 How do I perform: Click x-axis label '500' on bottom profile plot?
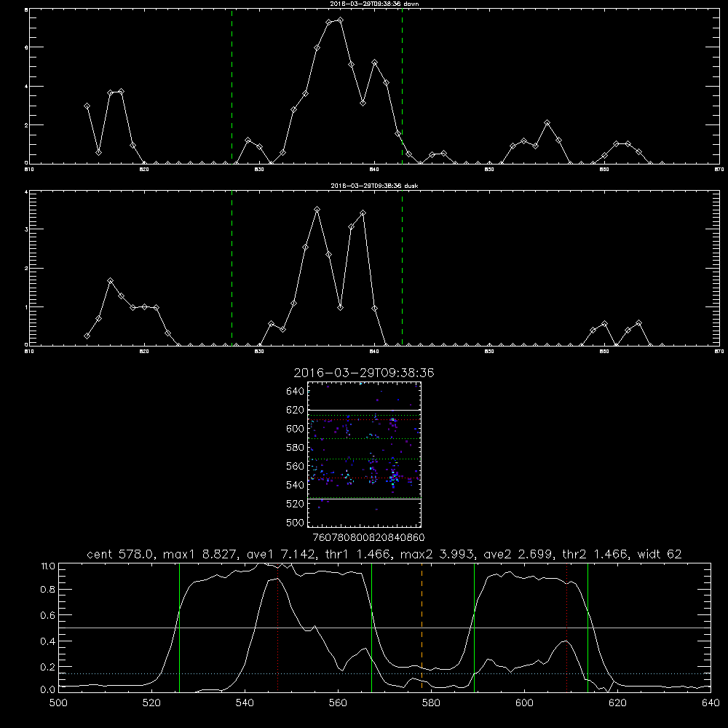pos(58,703)
